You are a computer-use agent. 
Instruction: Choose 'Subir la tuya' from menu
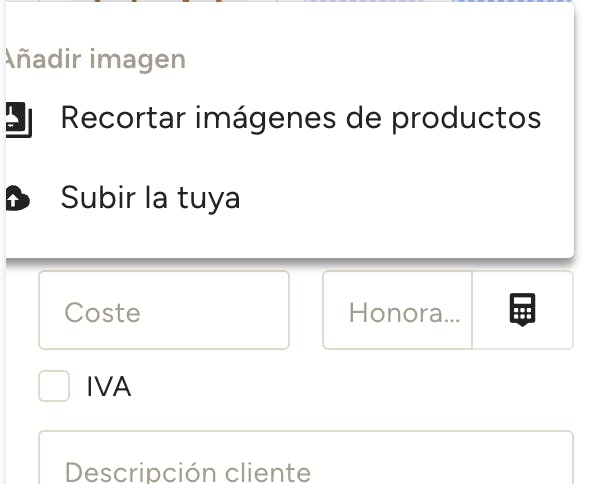point(150,198)
